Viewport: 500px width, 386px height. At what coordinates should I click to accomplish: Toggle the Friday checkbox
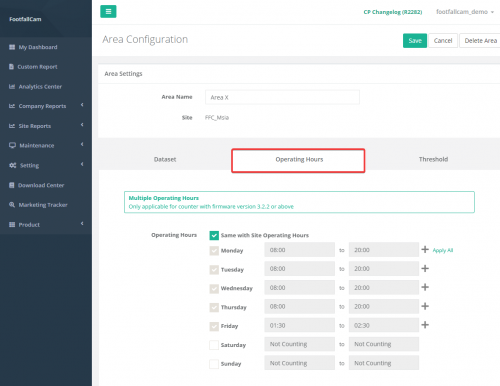214,326
